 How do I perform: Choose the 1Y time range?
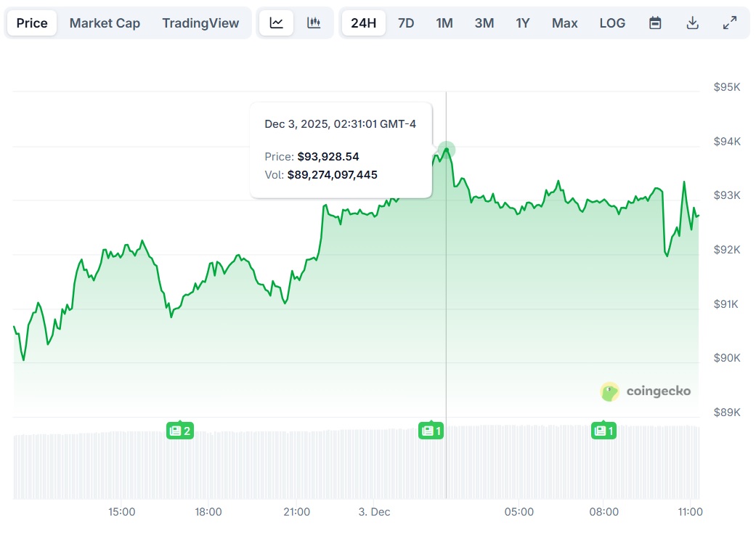coord(523,23)
